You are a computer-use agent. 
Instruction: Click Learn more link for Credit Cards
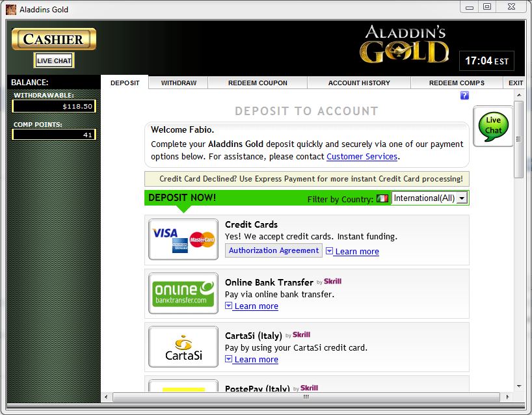(x=357, y=252)
